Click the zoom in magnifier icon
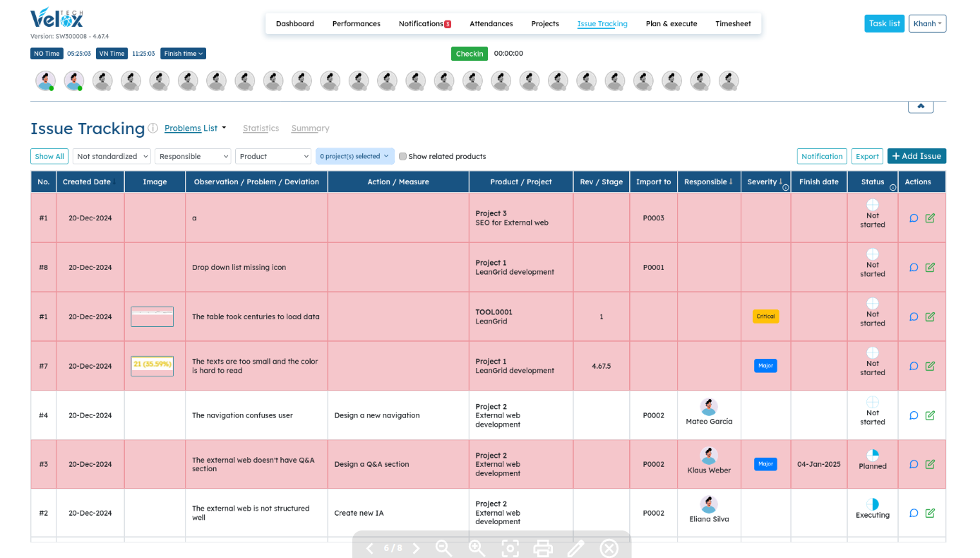The image size is (980, 558). click(x=477, y=548)
